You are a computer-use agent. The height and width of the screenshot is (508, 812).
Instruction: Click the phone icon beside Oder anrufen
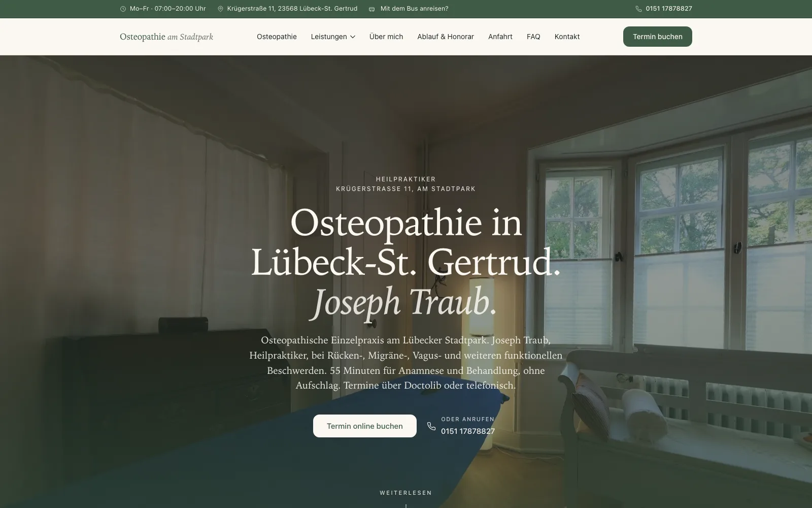pyautogui.click(x=431, y=426)
